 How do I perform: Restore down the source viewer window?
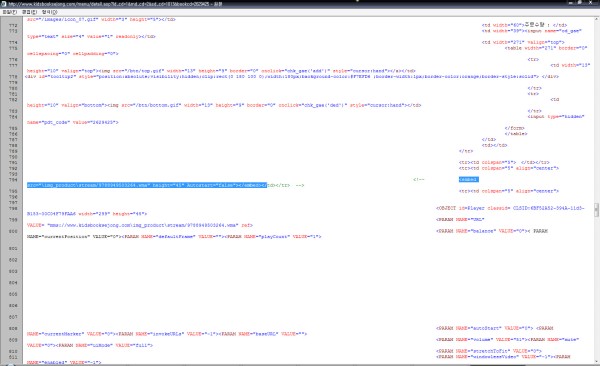click(x=580, y=3)
